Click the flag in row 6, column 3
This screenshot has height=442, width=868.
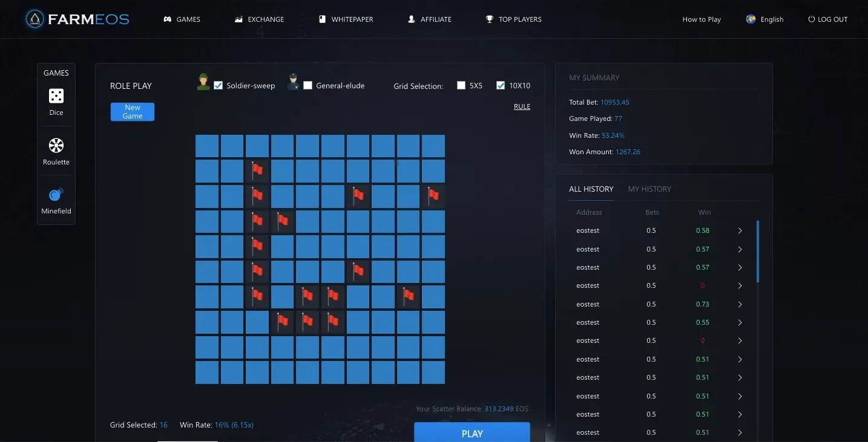[257, 272]
